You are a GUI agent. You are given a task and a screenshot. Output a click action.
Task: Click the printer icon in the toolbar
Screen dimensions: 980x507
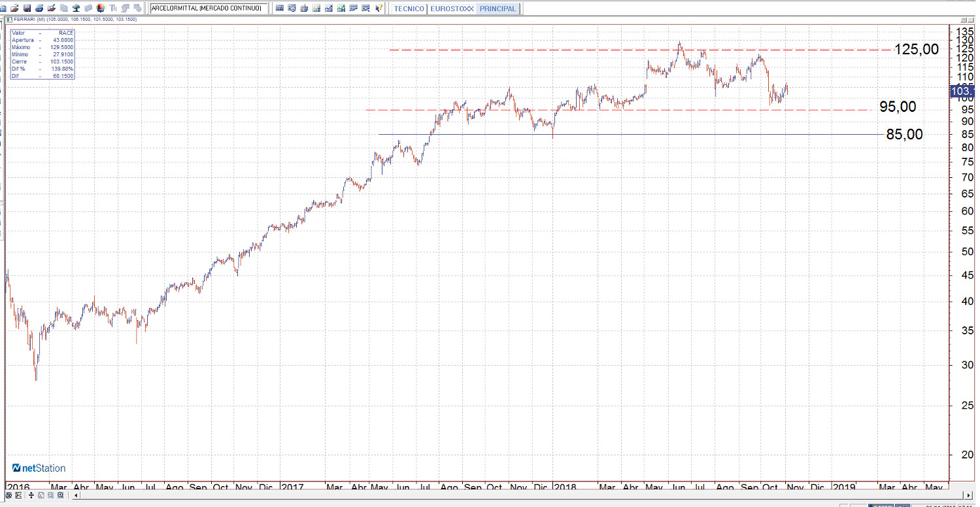click(39, 9)
